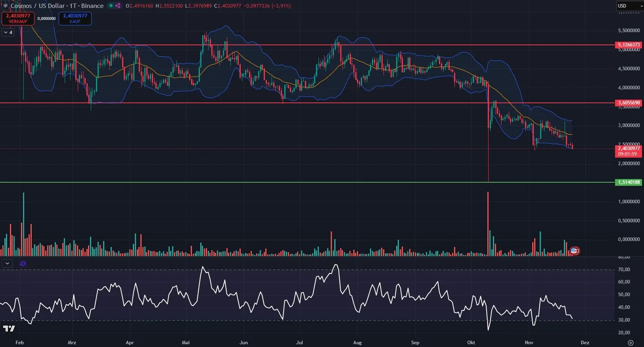Select the green 1,5140188 support price label
Screen dimensions: 644x347
coord(629,182)
